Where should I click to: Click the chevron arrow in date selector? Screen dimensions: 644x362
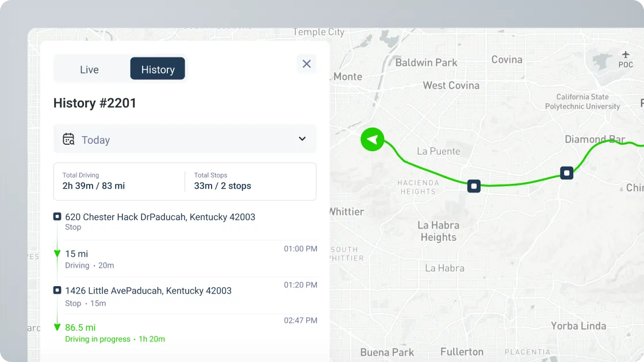pyautogui.click(x=302, y=139)
